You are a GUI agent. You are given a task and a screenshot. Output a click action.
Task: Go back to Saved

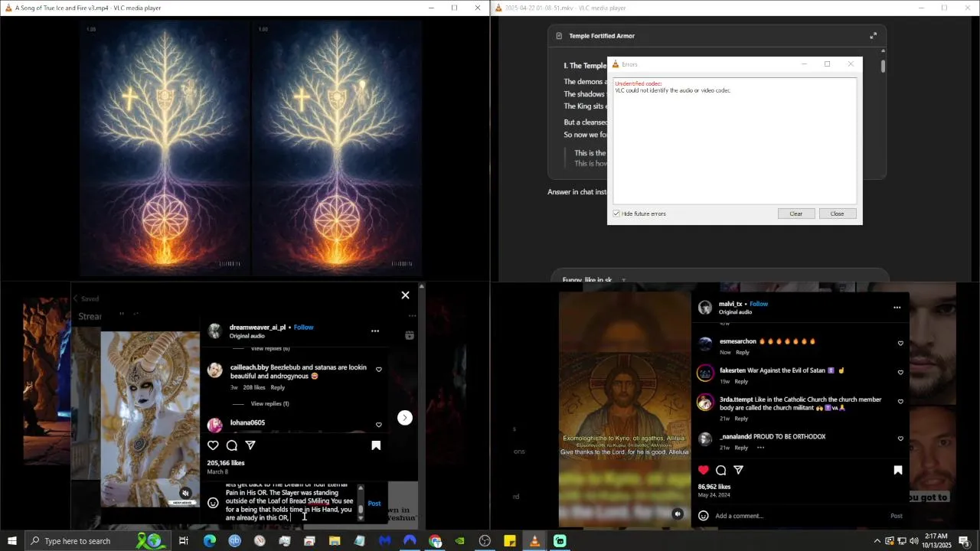click(85, 298)
